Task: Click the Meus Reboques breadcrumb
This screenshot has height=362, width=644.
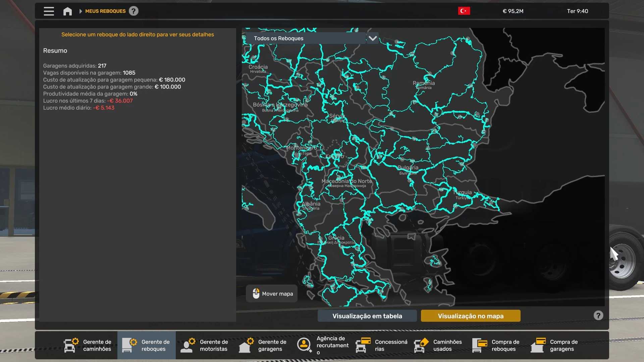Action: [x=105, y=11]
